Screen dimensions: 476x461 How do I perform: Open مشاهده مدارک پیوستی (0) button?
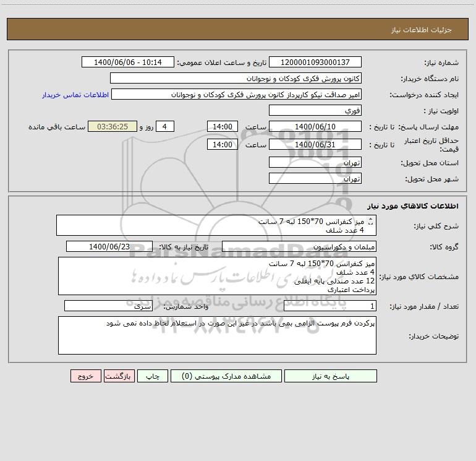(x=226, y=376)
